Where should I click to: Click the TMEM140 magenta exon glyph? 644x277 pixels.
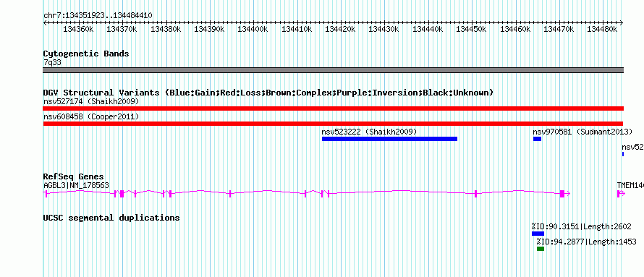click(621, 194)
